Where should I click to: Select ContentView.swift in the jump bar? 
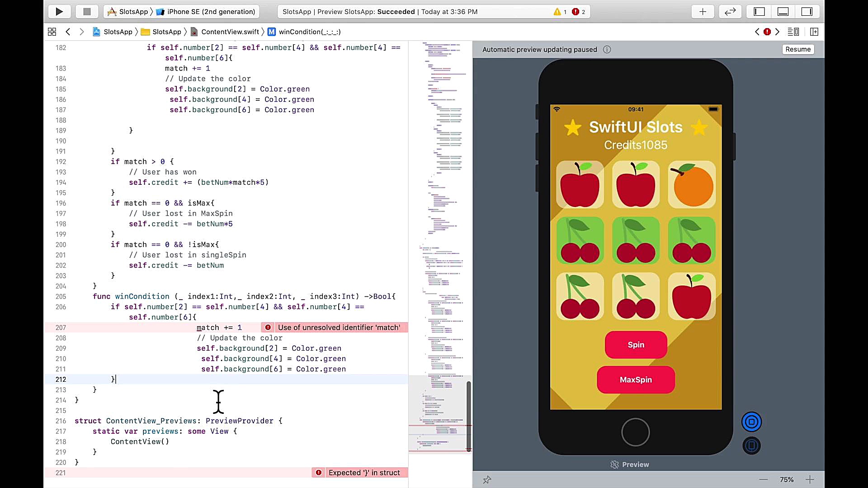pyautogui.click(x=231, y=32)
